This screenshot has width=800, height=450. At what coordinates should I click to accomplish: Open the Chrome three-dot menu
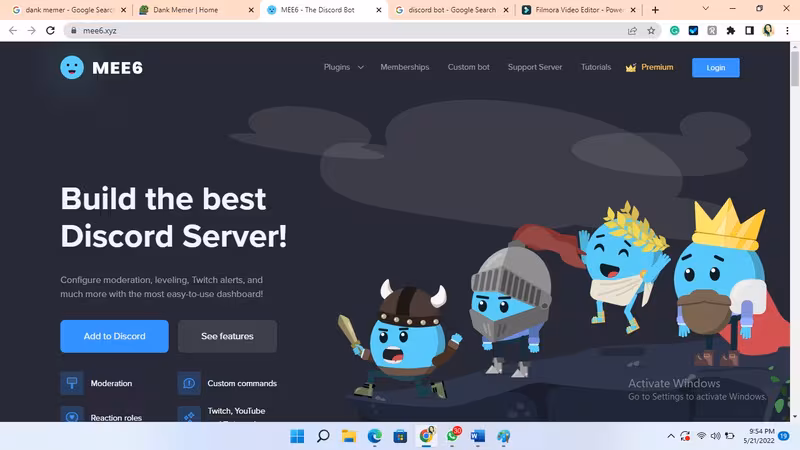pos(787,31)
